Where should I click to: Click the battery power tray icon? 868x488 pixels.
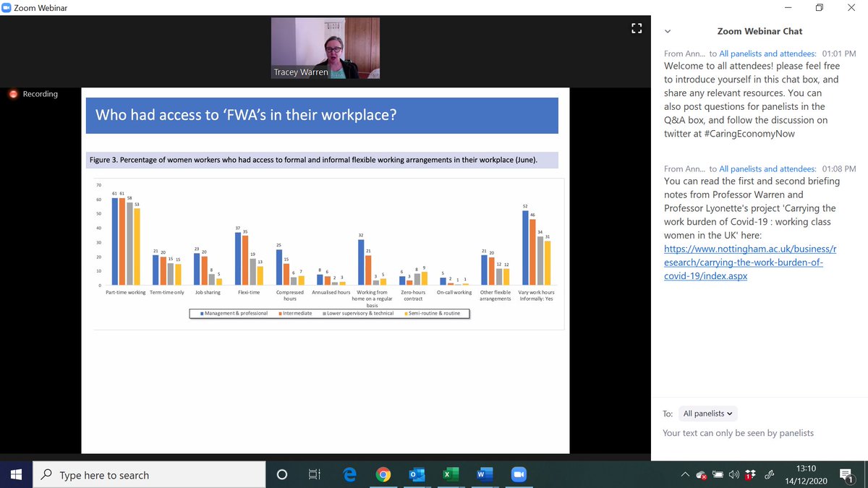click(718, 475)
